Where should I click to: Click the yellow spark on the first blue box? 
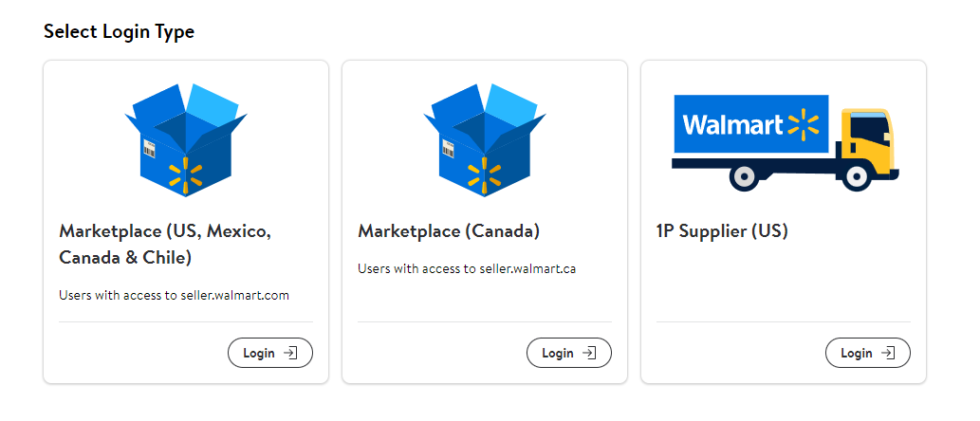click(187, 174)
